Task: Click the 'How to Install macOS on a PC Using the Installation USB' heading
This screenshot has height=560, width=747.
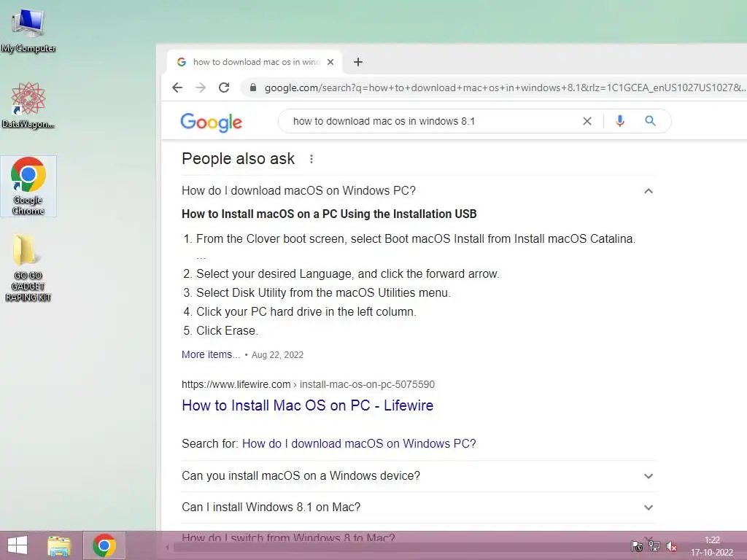Action: (329, 214)
